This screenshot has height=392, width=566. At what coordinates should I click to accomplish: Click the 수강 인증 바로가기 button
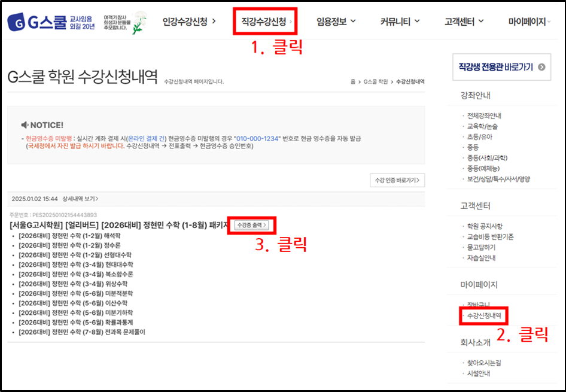(397, 180)
